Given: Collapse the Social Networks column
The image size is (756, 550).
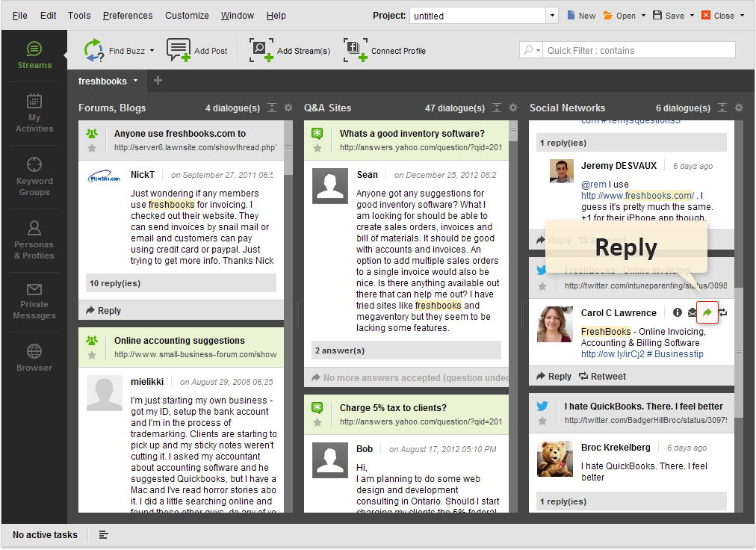Looking at the screenshot, I should click(722, 108).
